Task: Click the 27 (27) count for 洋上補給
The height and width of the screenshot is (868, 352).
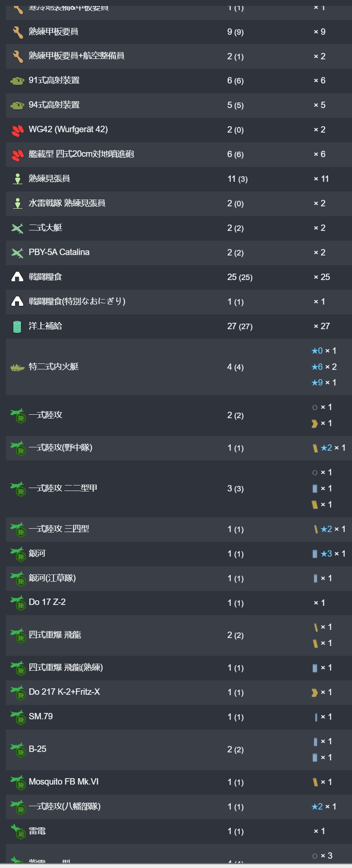Action: 240,326
